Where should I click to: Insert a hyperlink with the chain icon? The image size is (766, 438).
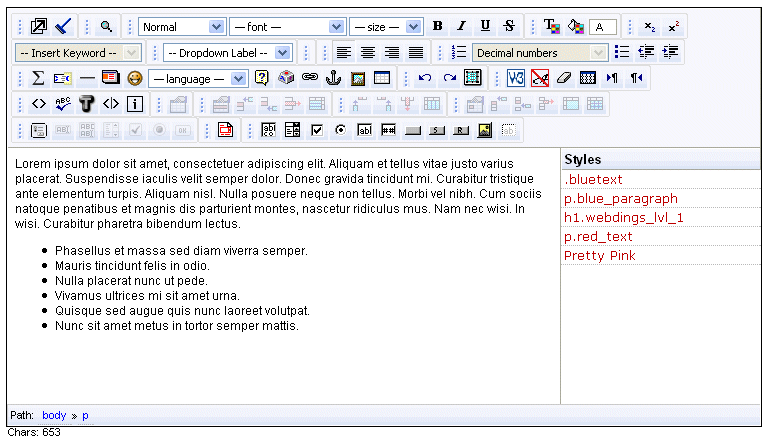(x=310, y=78)
